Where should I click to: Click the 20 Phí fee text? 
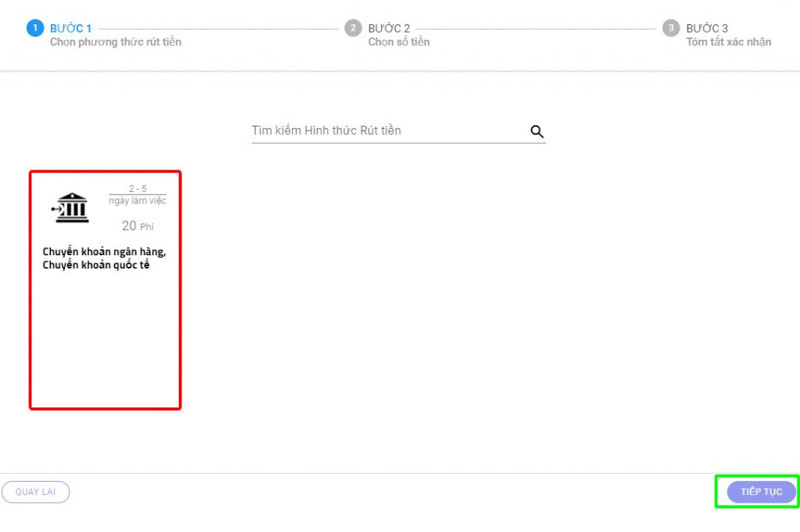pyautogui.click(x=137, y=226)
